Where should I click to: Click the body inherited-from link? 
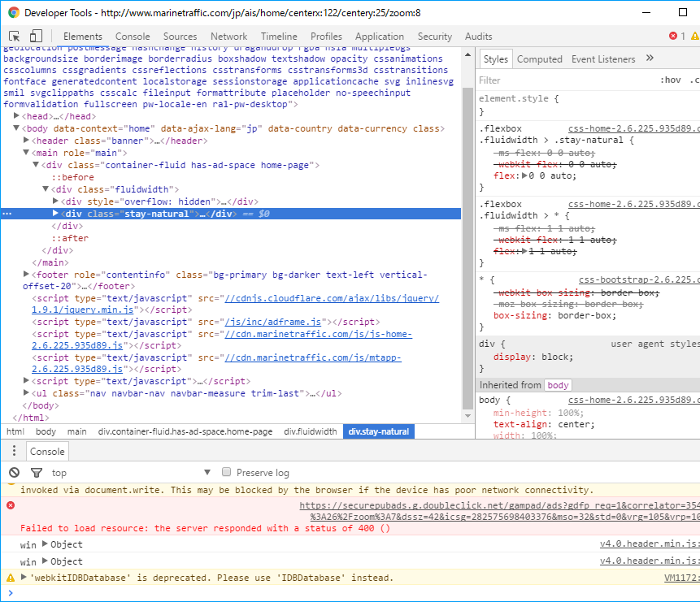[558, 384]
